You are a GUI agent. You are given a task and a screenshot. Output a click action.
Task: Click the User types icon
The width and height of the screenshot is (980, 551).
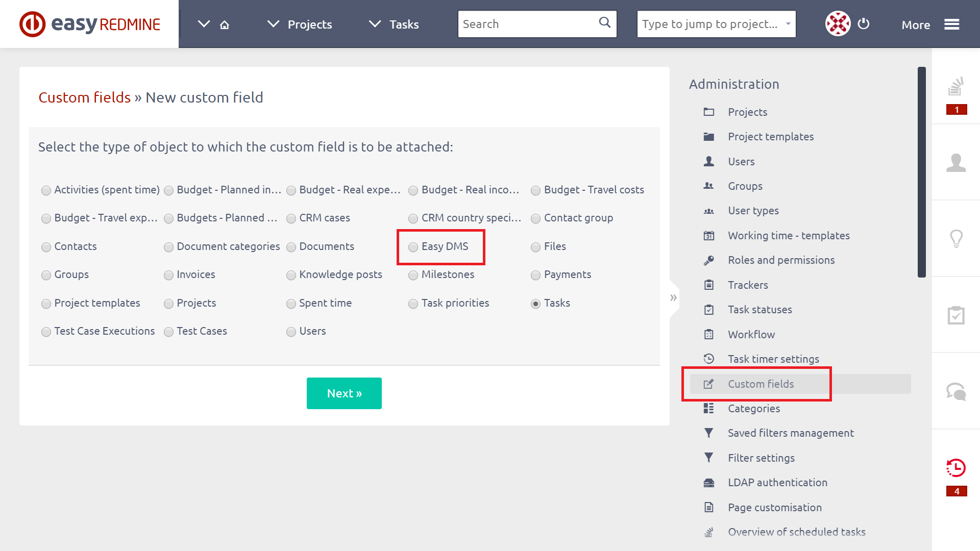[709, 211]
